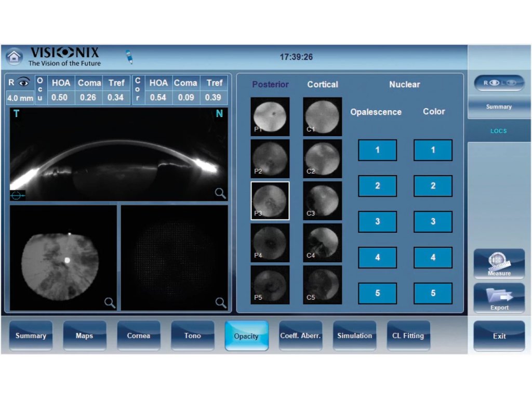
Task: Zoom the Hartmann-Shack dot image magnifier
Action: pos(220,303)
